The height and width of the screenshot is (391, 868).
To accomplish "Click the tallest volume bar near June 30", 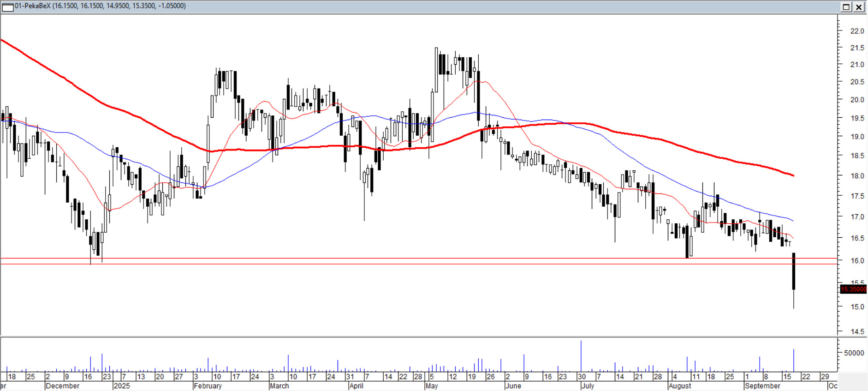I will coord(581,355).
